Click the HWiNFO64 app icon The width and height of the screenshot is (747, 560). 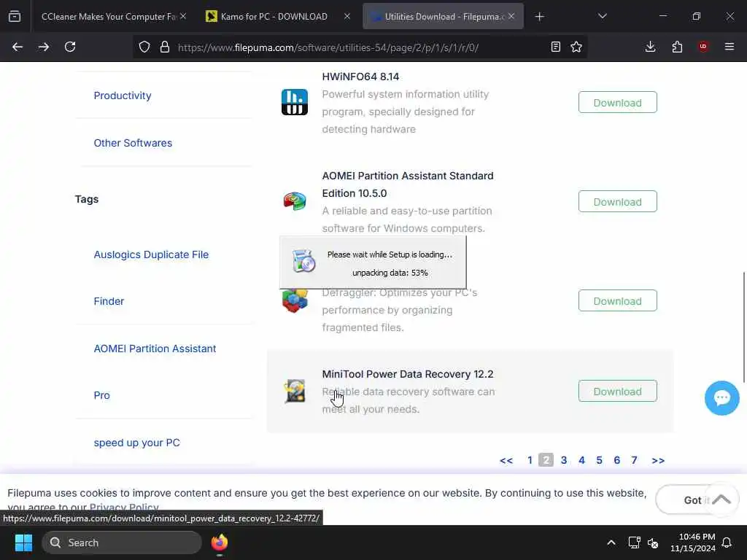pyautogui.click(x=295, y=102)
